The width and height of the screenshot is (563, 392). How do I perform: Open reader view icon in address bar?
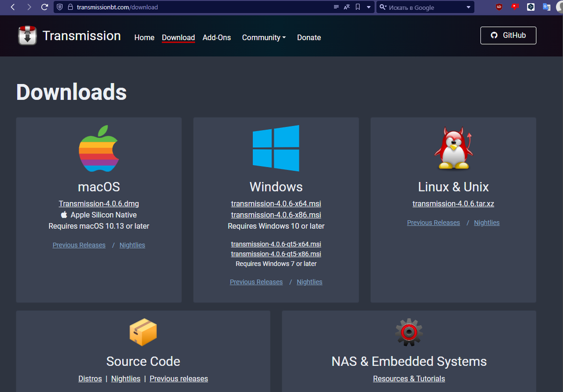[x=336, y=7]
